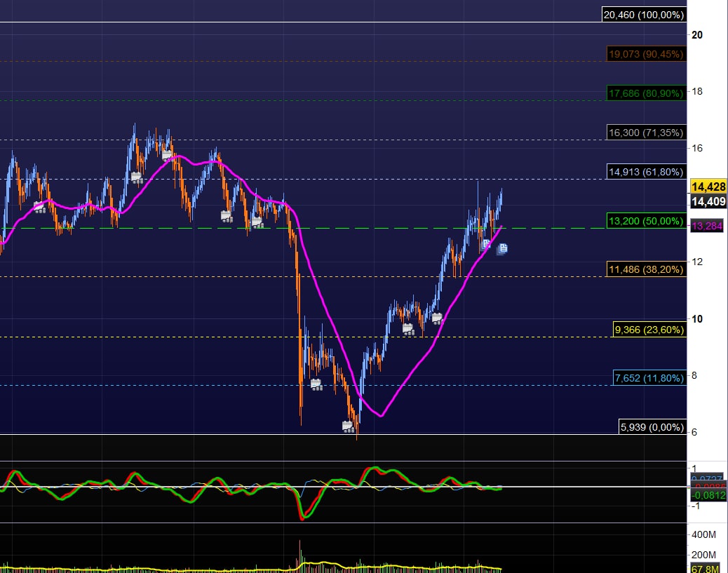Select the 9,366 (23,60%) Fibonacci label
The width and height of the screenshot is (728, 573).
pos(649,330)
